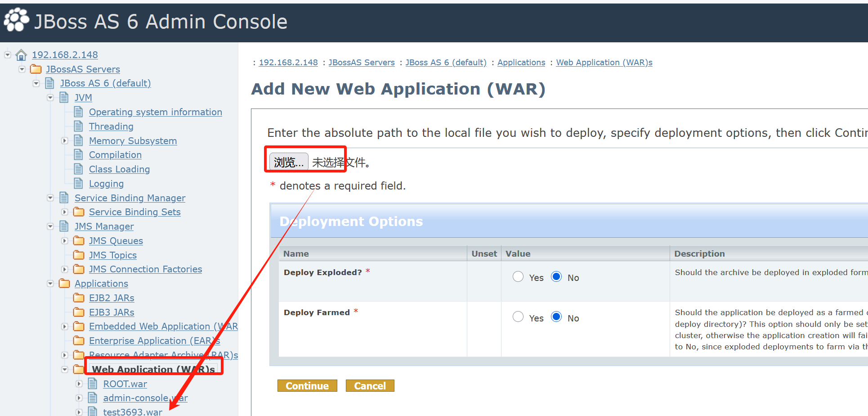Image resolution: width=868 pixels, height=416 pixels.
Task: Click the 'Deploy Farmed' name cell
Action: tap(373, 329)
